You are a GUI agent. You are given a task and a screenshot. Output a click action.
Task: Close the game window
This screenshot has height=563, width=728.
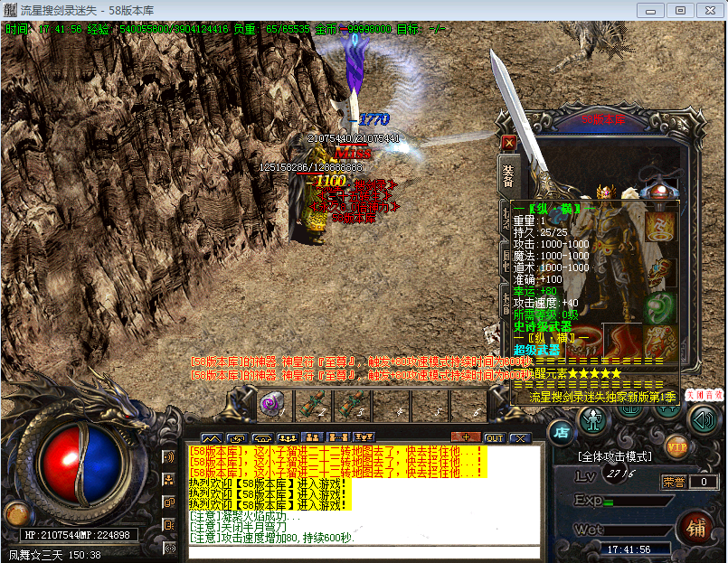(710, 10)
